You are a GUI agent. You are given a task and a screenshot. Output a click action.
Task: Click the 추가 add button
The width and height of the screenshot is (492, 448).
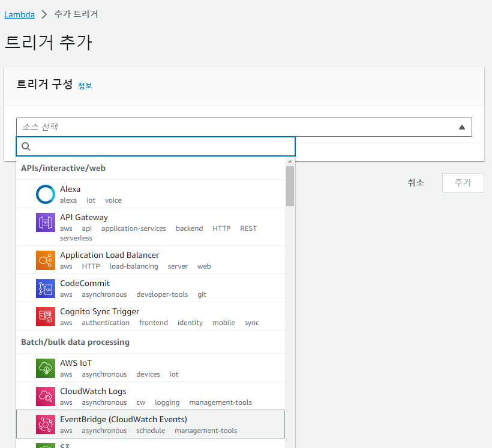click(463, 182)
